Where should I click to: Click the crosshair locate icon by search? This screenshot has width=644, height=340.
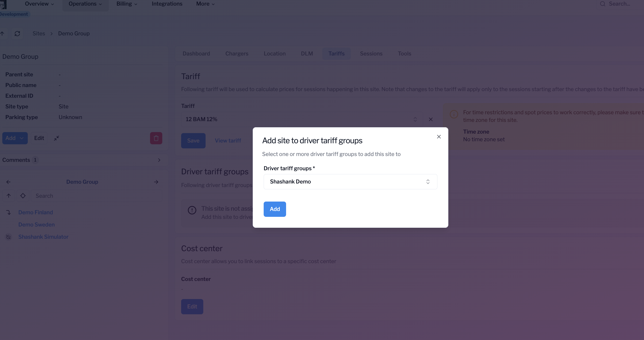[x=23, y=196]
